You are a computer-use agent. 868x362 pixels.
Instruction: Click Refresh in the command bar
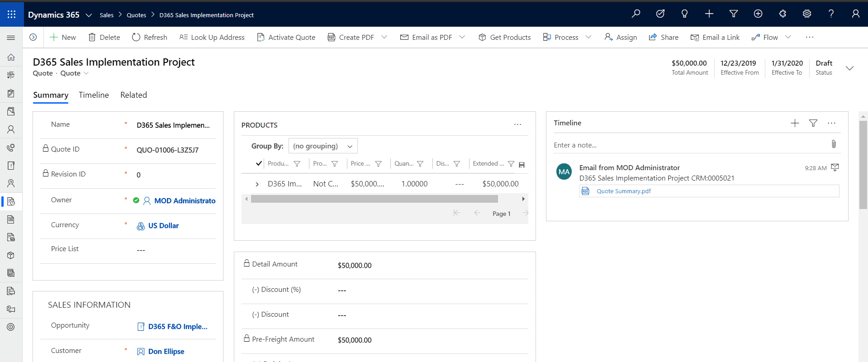[149, 37]
